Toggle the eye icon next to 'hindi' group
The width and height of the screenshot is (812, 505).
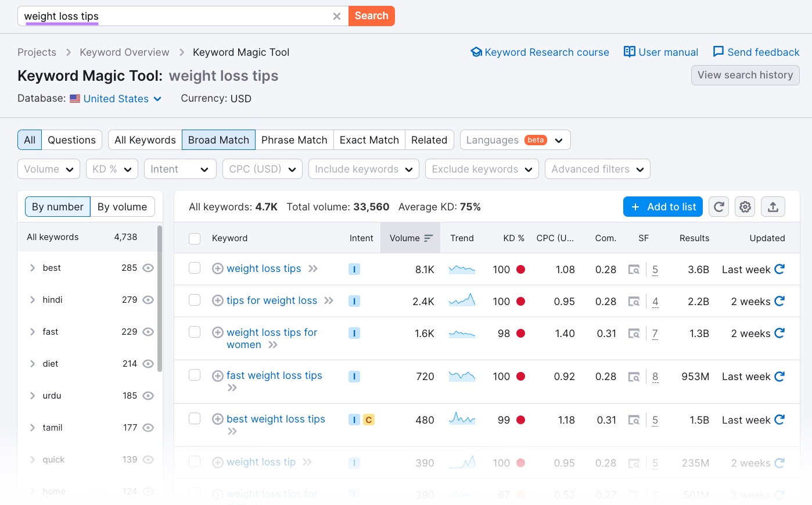pyautogui.click(x=148, y=299)
